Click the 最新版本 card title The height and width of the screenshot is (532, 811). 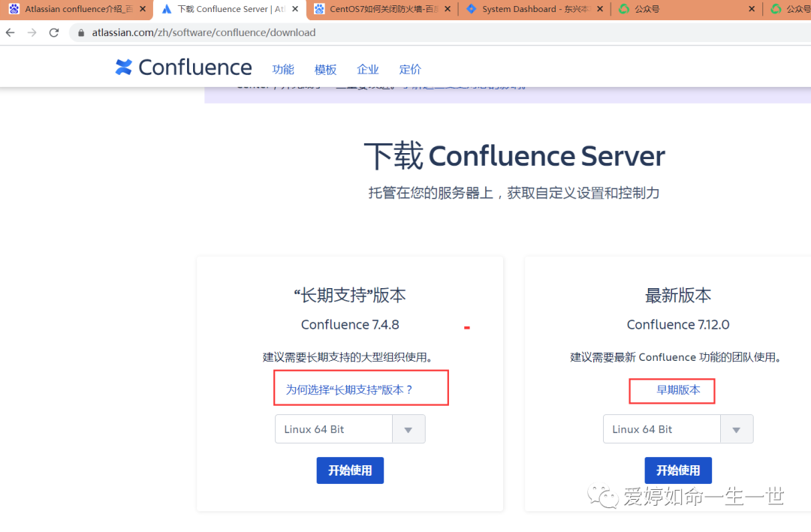point(678,295)
